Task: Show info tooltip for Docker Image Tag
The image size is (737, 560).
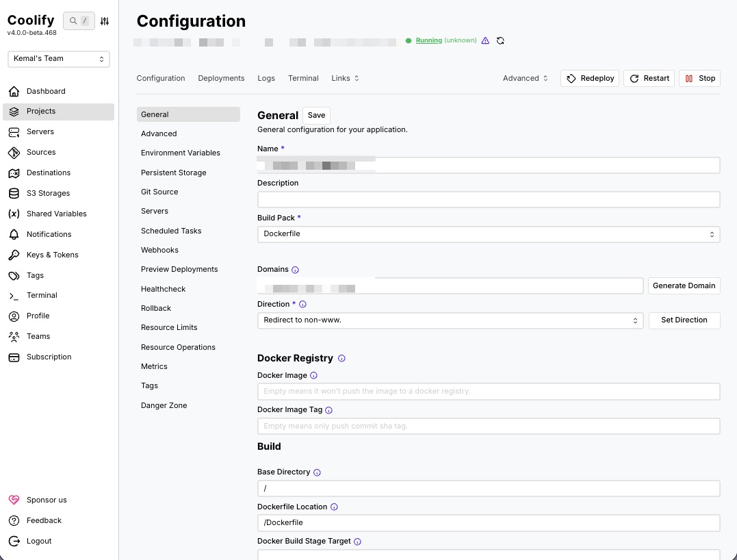Action: [328, 410]
